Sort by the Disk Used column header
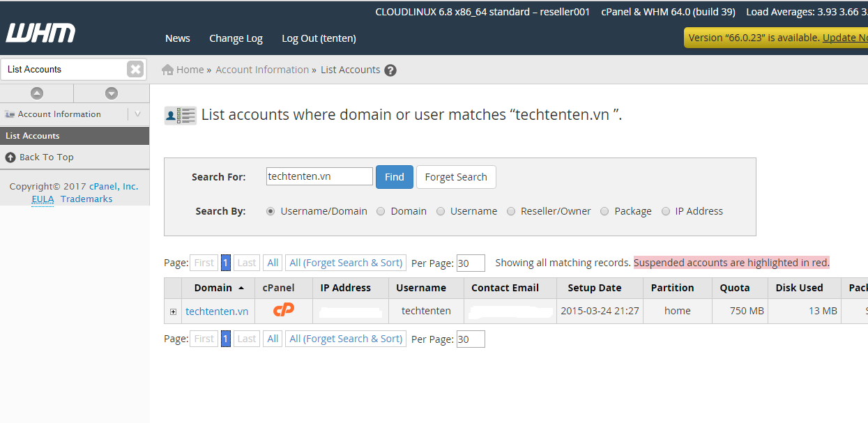The height and width of the screenshot is (423, 868). point(800,288)
